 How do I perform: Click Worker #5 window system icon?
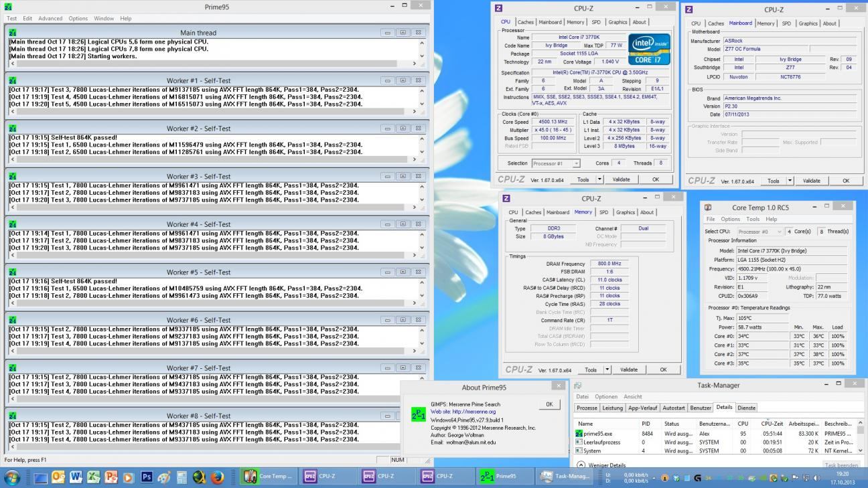click(x=13, y=272)
